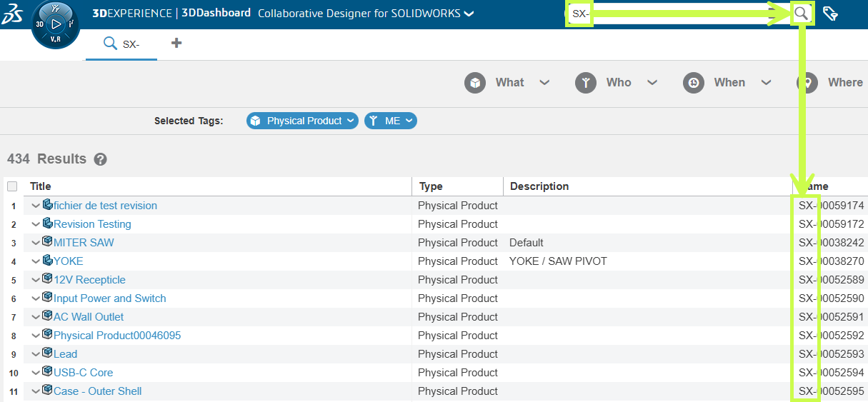The height and width of the screenshot is (402, 868).
Task: Click the What 6W tag icon
Action: tap(475, 83)
